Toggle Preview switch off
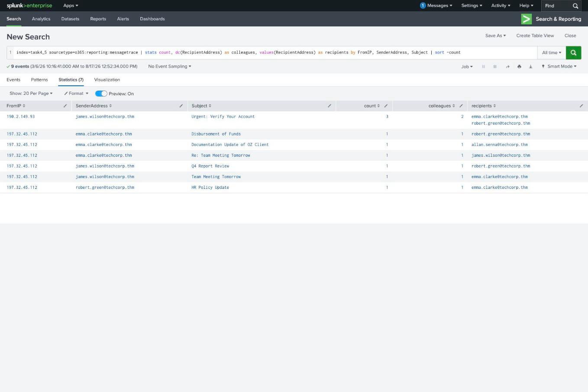Screen dimensions: 588x392 101,94
